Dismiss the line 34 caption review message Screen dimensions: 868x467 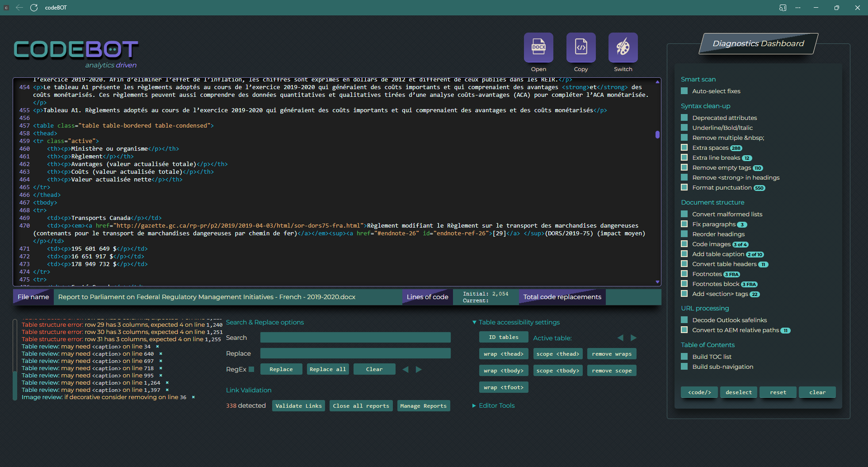[x=157, y=347]
